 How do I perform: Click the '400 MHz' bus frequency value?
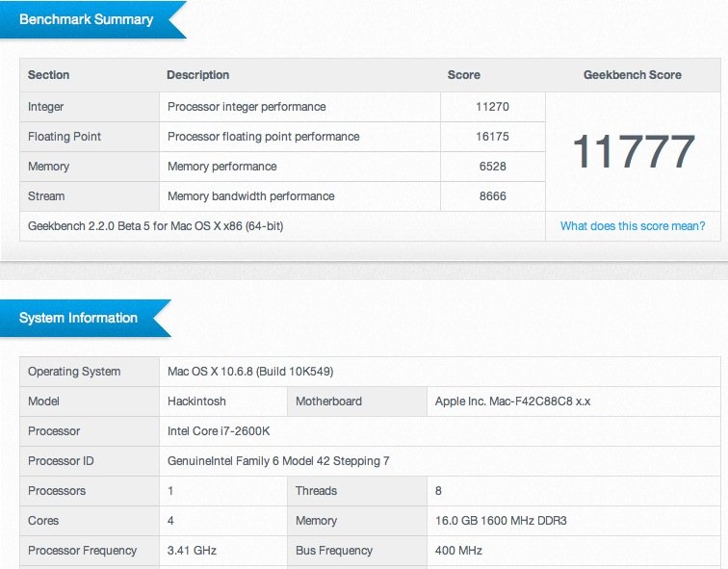458,551
